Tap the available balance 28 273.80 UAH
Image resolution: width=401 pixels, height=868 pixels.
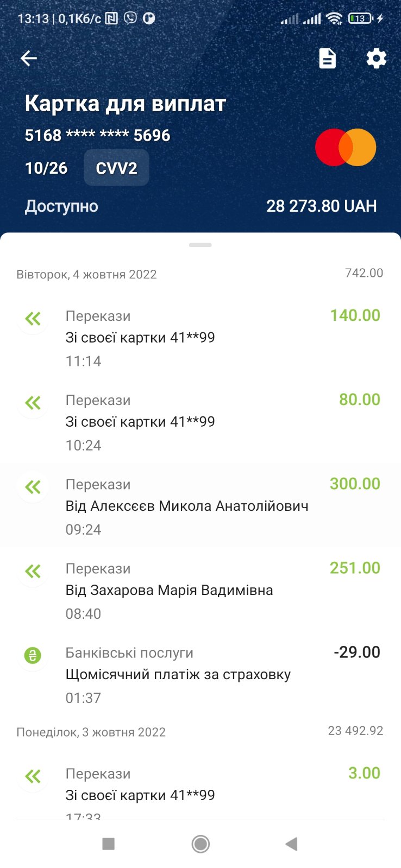[321, 206]
